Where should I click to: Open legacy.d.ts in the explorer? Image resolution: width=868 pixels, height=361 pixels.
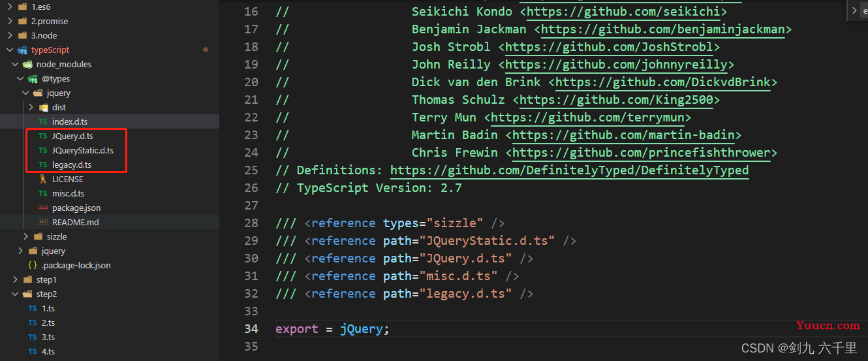[72, 165]
